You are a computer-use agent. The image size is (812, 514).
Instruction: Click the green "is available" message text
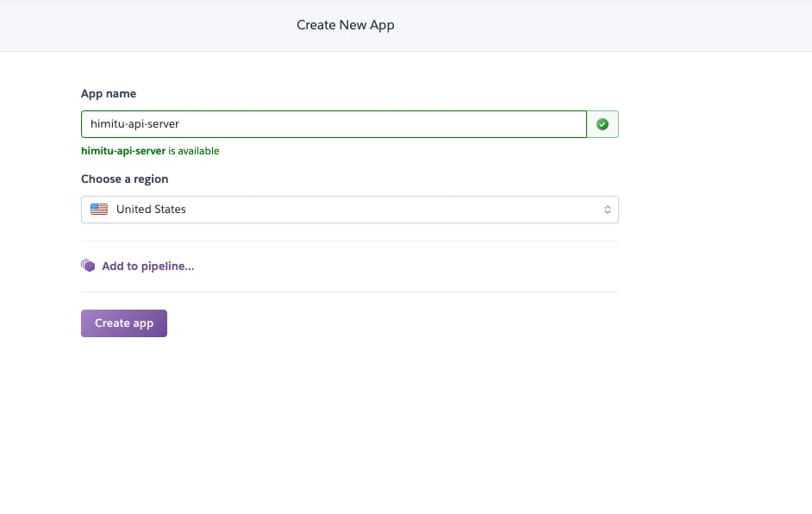point(194,151)
